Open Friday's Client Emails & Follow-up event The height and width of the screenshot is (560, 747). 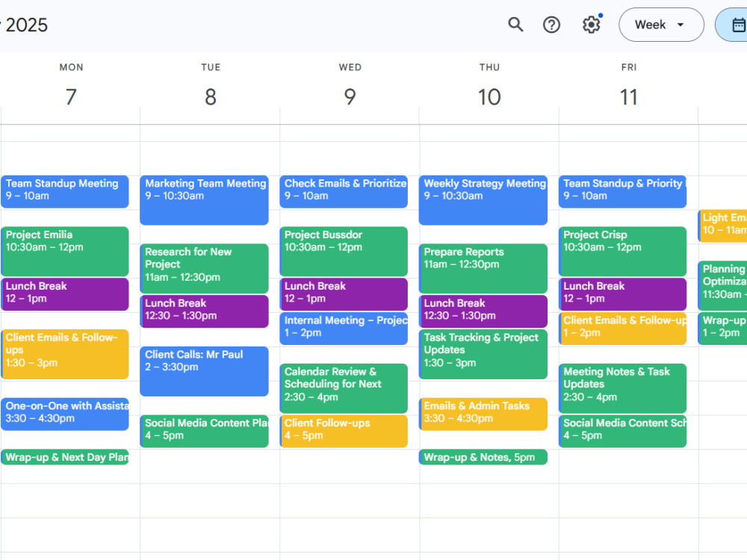(623, 329)
